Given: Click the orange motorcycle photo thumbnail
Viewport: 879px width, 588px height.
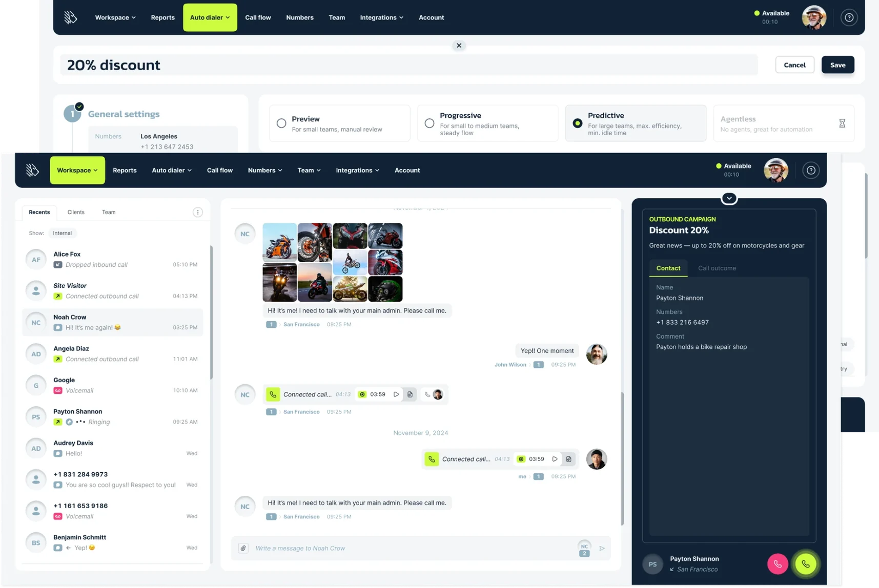Looking at the screenshot, I should tap(279, 242).
